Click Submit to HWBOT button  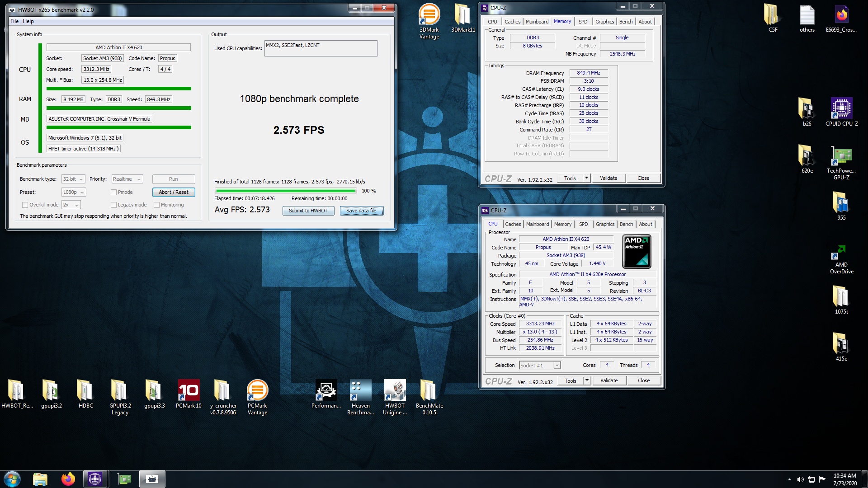tap(308, 211)
